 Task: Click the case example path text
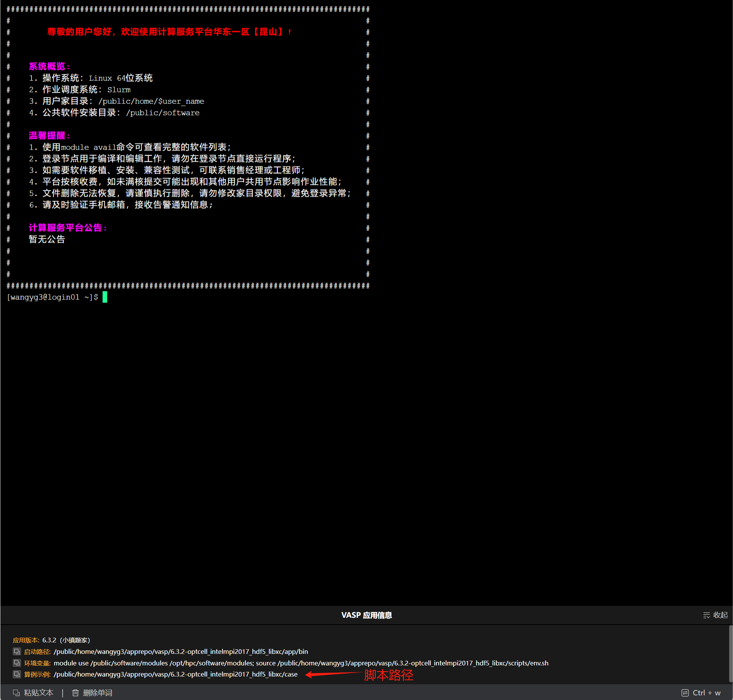click(x=176, y=674)
